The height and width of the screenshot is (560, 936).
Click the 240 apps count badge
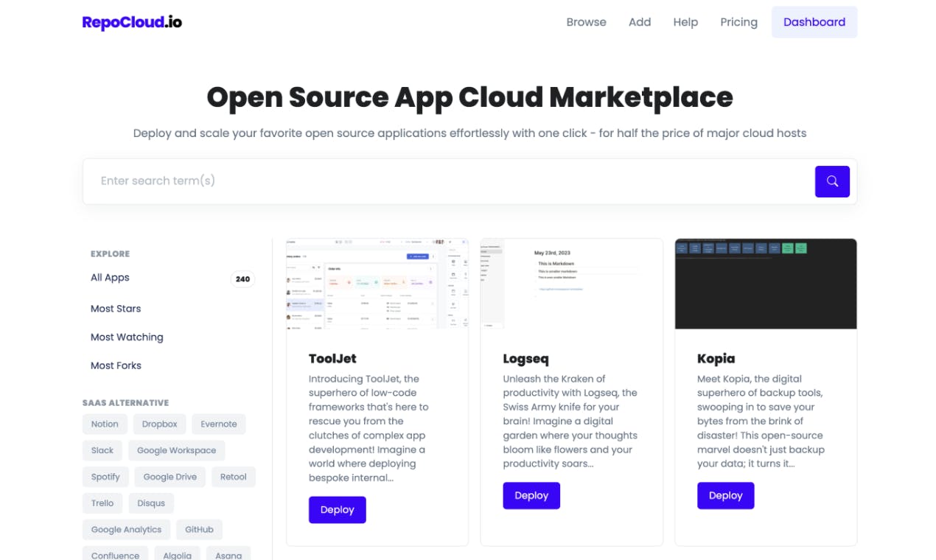(243, 279)
